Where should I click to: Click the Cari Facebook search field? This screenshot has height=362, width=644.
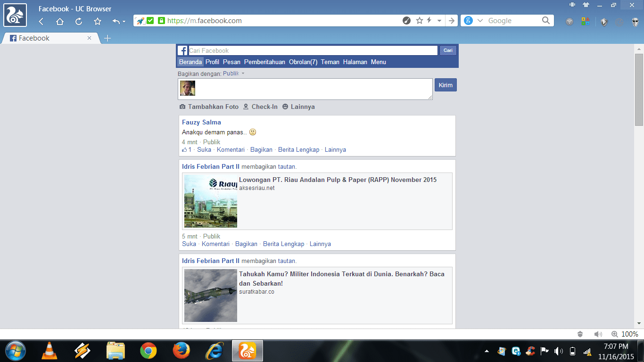coord(313,50)
